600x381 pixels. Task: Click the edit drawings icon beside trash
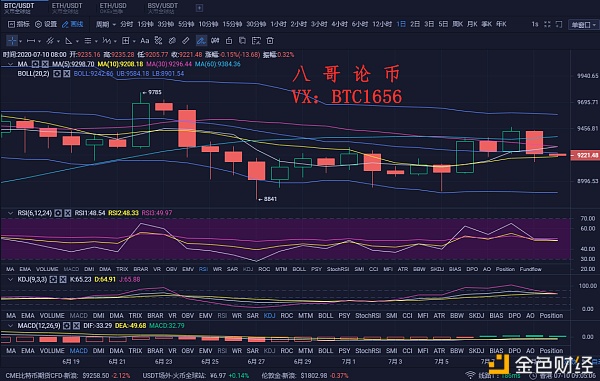click(x=256, y=41)
